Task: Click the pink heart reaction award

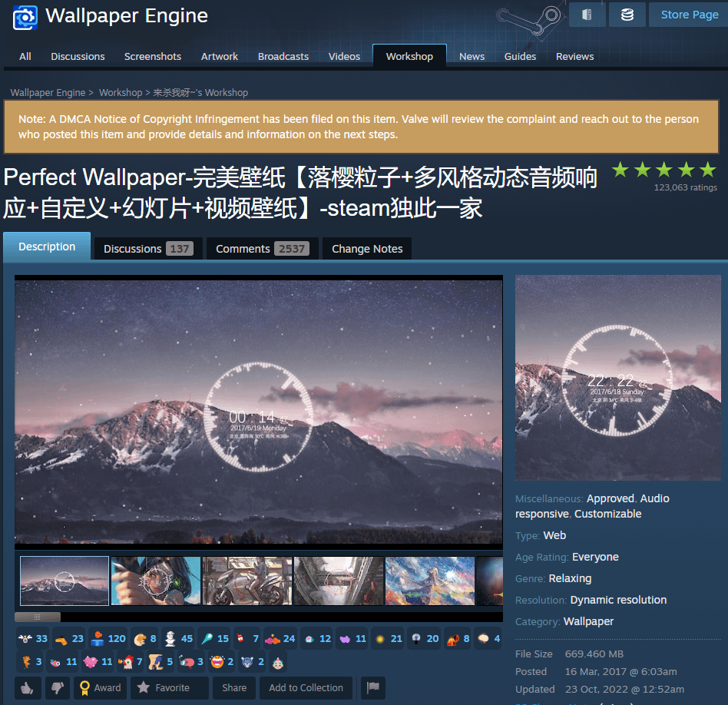Action: pos(98,662)
